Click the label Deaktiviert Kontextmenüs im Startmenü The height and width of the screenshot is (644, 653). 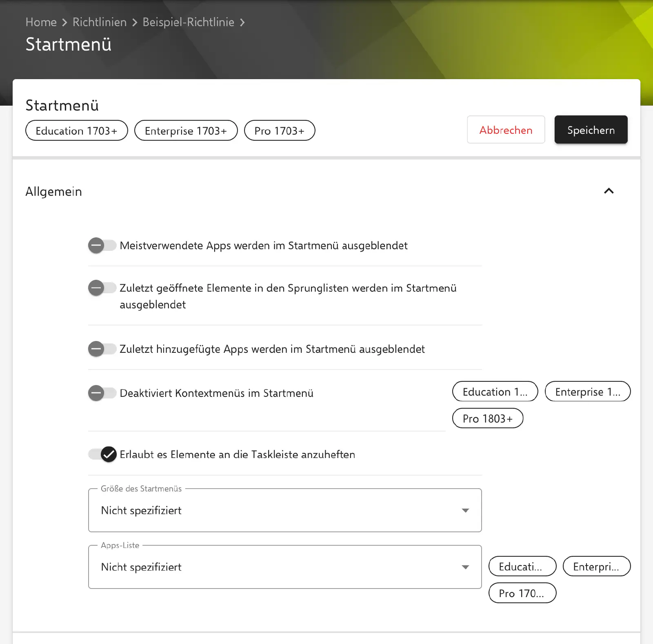[x=217, y=393]
